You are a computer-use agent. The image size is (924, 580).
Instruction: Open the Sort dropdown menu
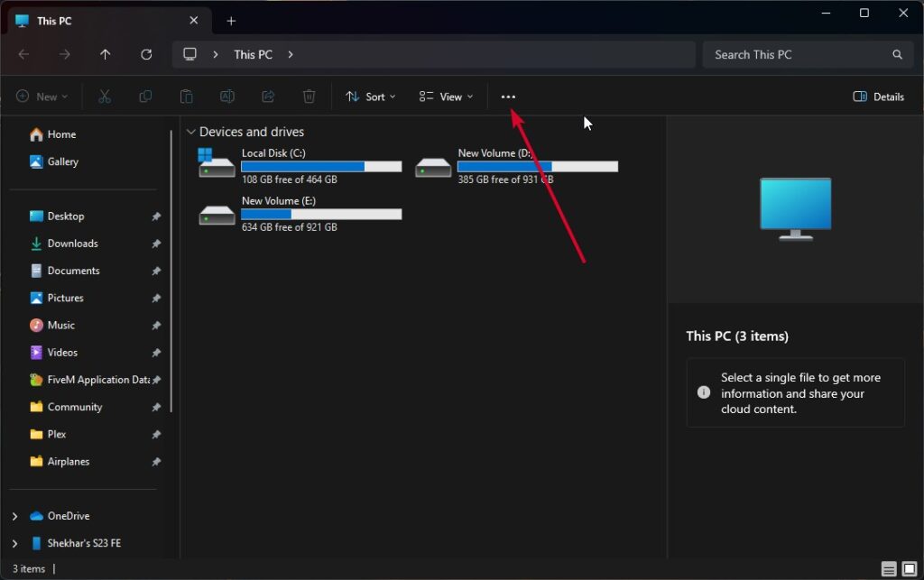(371, 97)
